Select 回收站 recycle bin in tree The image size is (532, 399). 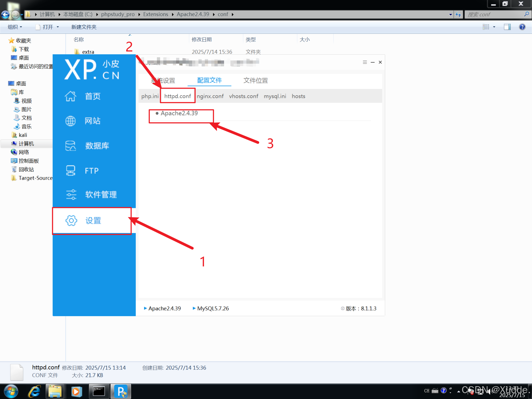coord(23,169)
